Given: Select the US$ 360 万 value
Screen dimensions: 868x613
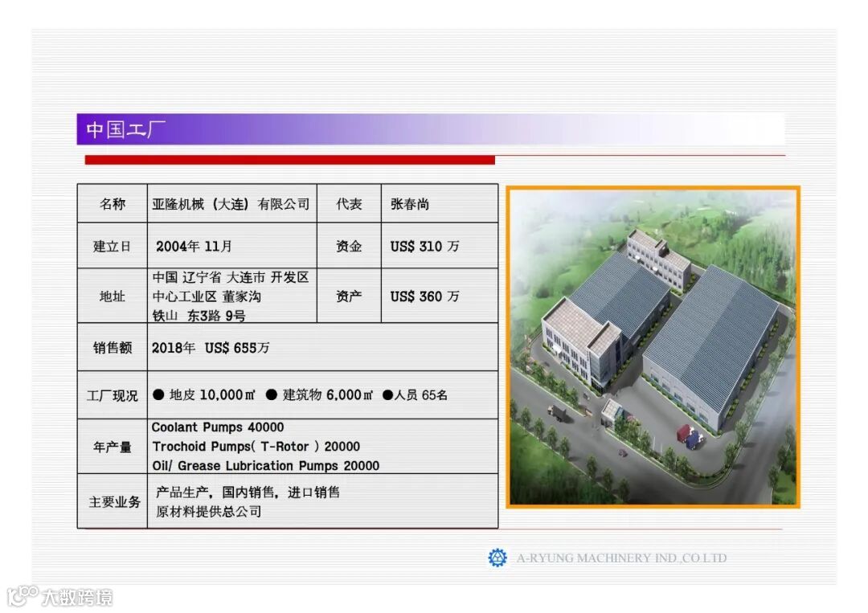Looking at the screenshot, I should (424, 296).
